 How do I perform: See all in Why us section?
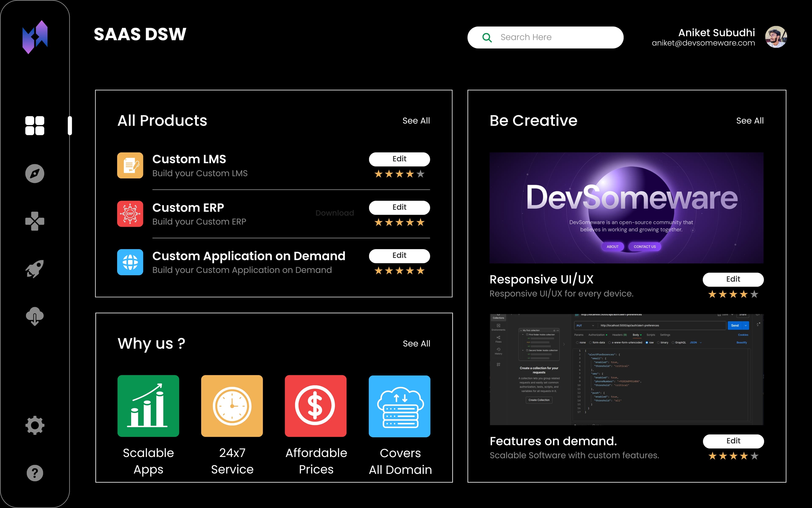pos(416,344)
